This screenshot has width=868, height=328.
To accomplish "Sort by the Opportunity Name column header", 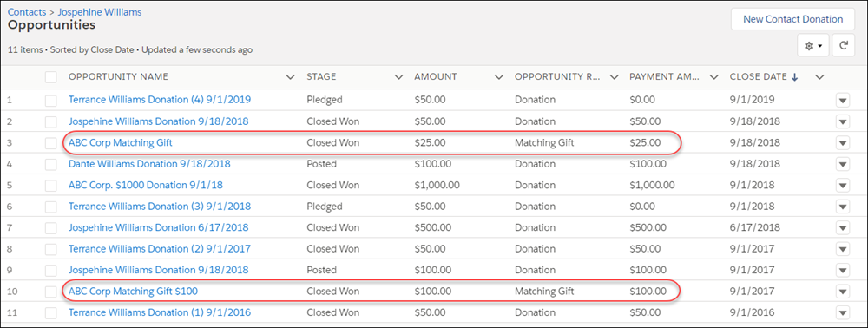I will click(118, 77).
